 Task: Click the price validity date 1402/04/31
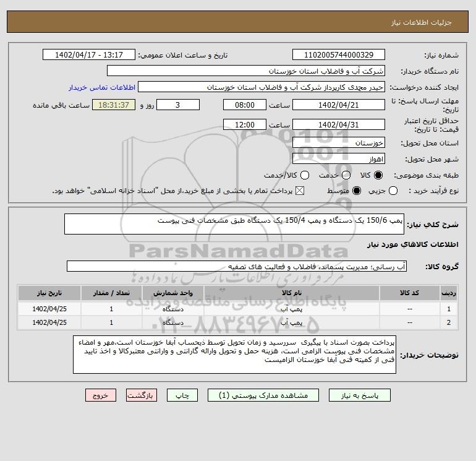coord(339,124)
